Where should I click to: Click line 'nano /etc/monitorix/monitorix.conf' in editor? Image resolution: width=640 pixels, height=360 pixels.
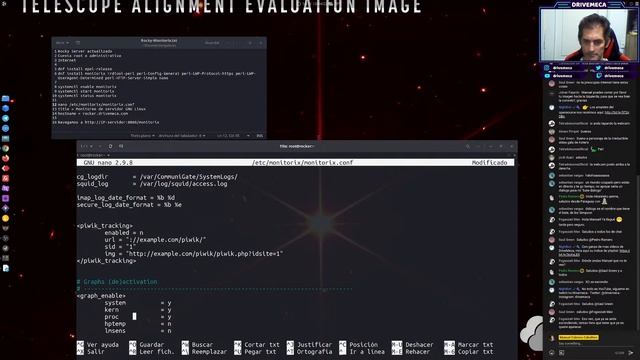96,104
